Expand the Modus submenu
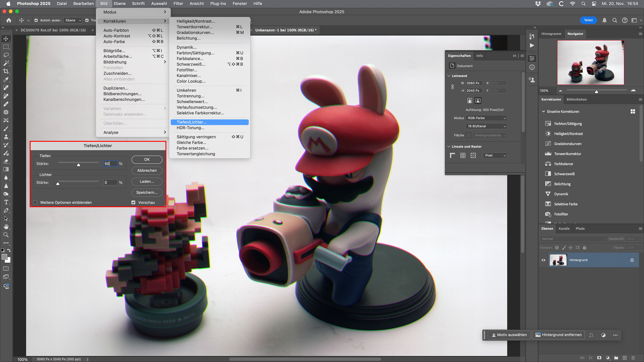 coord(133,12)
